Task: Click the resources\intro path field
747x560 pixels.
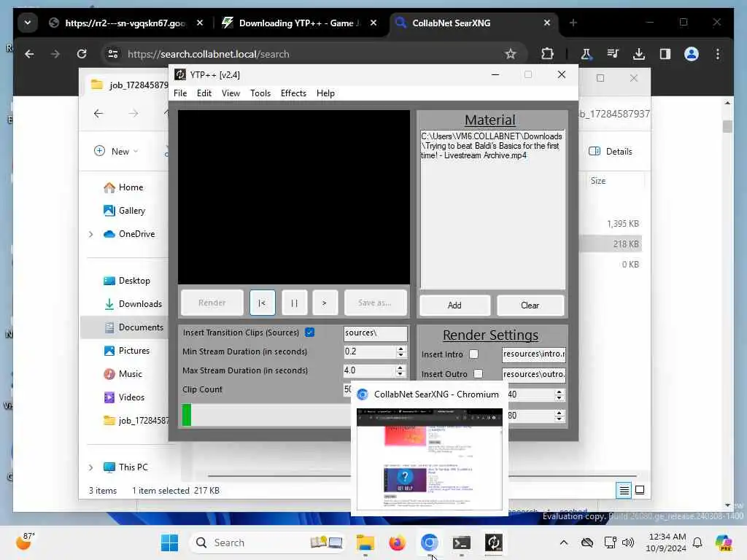Action: pos(533,354)
